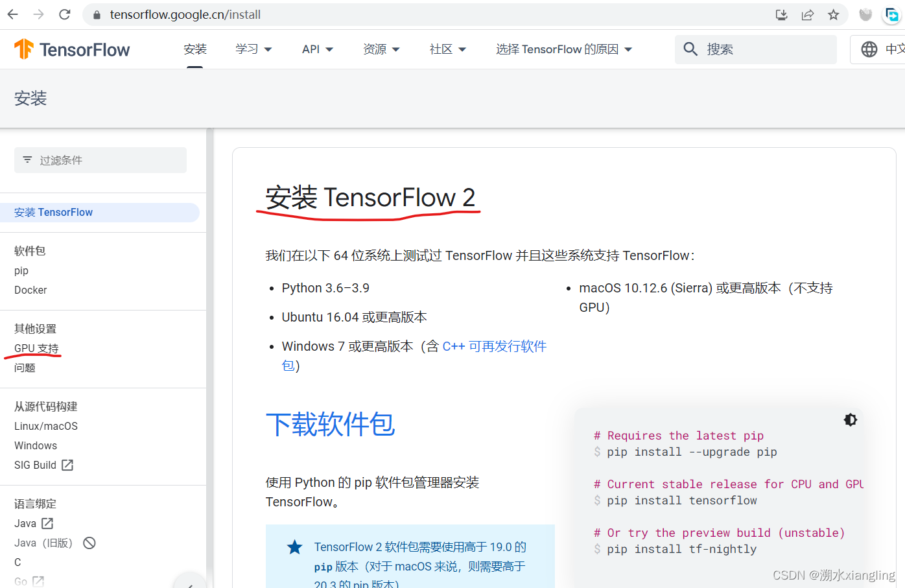Click the site lock icon in address bar
This screenshot has height=588, width=905.
click(97, 15)
